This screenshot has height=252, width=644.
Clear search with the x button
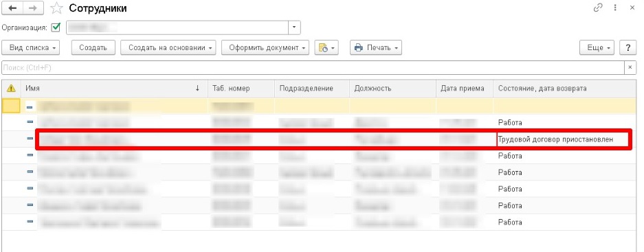tap(630, 68)
